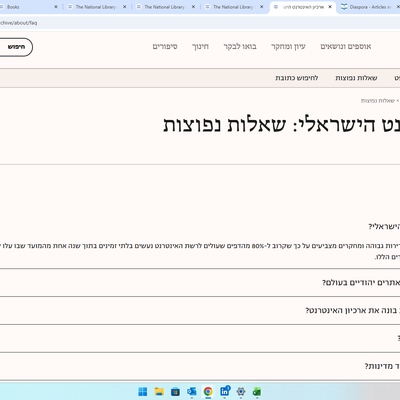Open LinkedIn from the taskbar

tap(225, 391)
